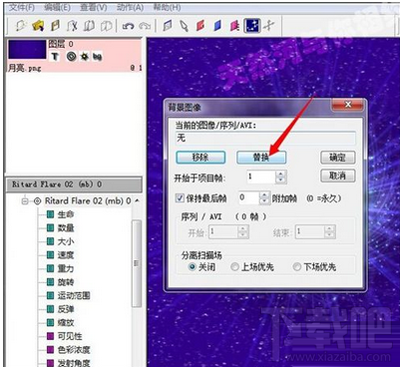Image resolution: width=400 pixels, height=367 pixels.
Task: Click the 当前的图像 text field showing 无
Action: 266,138
